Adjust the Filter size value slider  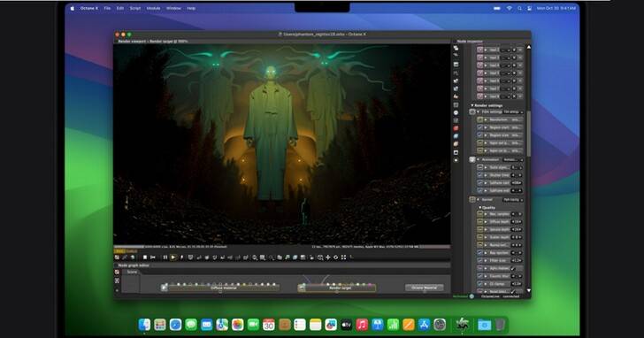[517, 261]
